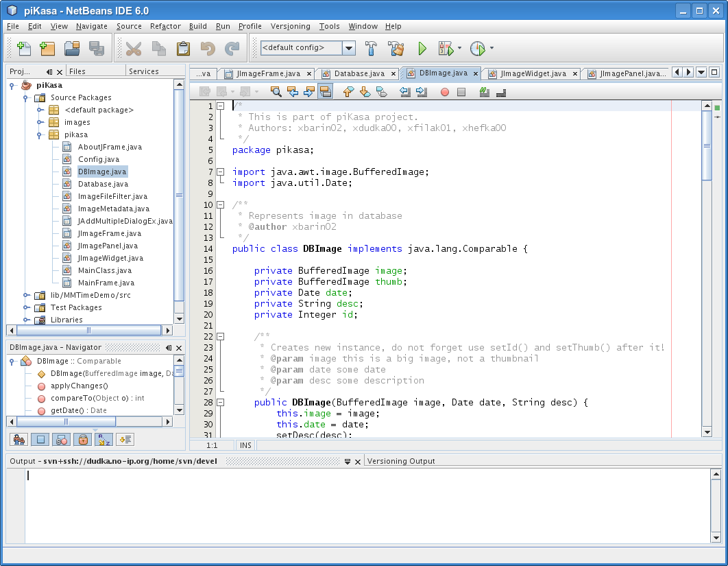Collapse the code fold at line 28
Viewport: 728px width, 566px height.
coord(221,402)
